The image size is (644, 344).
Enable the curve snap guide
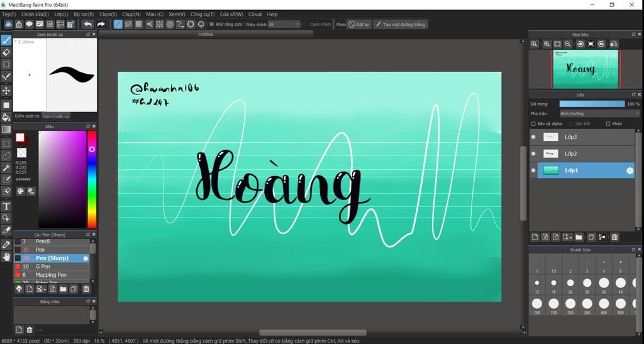180,25
